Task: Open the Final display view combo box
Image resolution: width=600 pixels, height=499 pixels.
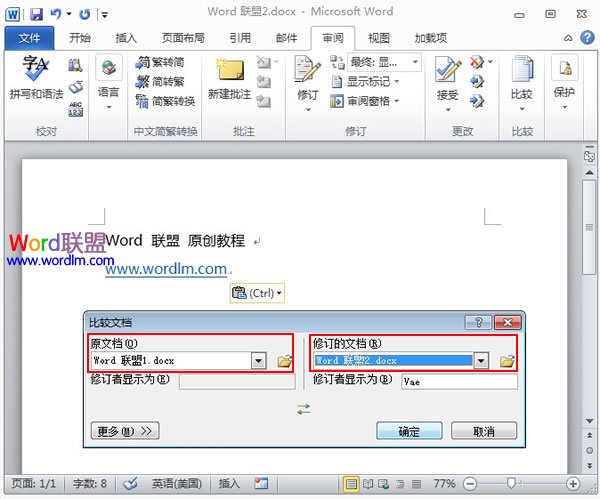Action: [384, 62]
